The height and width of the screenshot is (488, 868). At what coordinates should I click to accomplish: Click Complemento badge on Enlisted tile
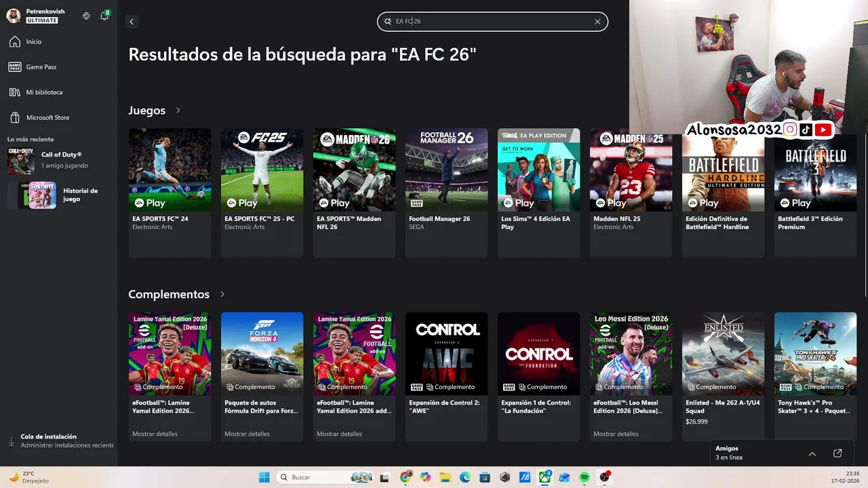point(711,387)
